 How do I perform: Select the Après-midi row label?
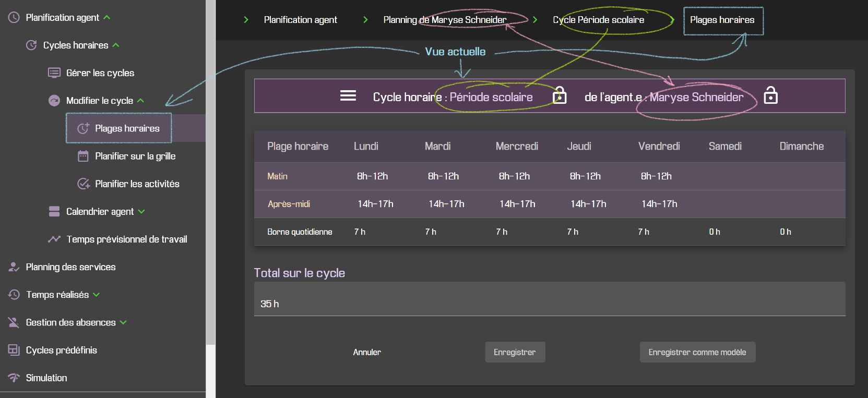tap(289, 204)
